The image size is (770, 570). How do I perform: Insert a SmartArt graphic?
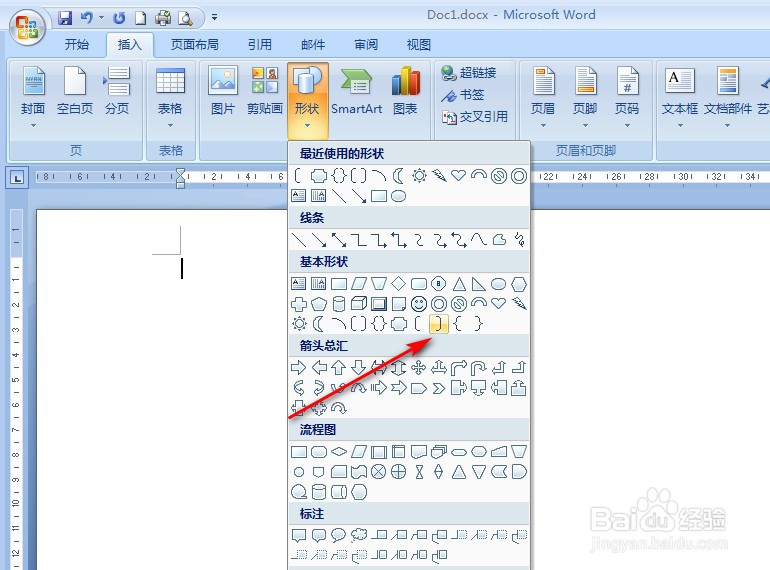(x=356, y=91)
